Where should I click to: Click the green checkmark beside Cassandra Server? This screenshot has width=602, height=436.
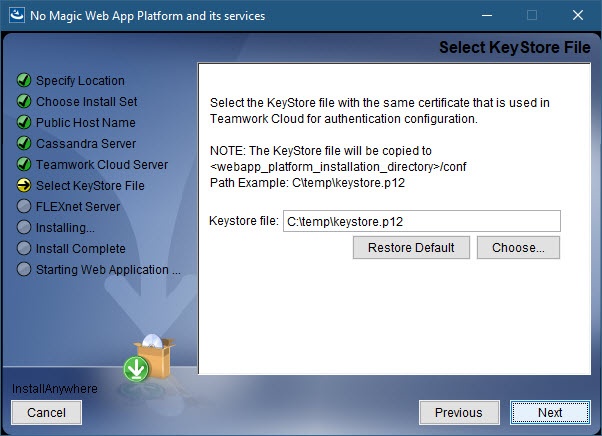pos(24,143)
